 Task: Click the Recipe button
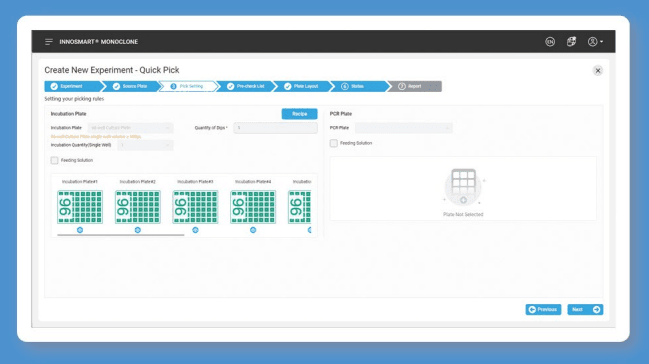(x=300, y=114)
